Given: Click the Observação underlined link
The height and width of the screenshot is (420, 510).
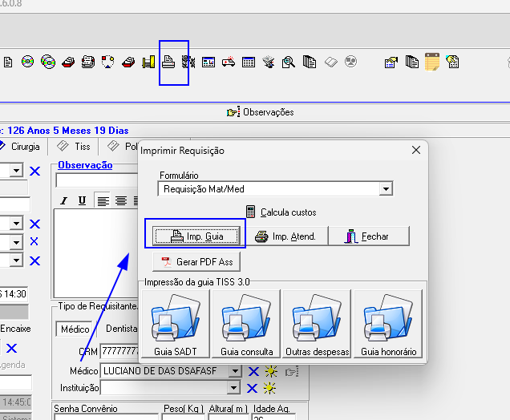Looking at the screenshot, I should tap(85, 165).
